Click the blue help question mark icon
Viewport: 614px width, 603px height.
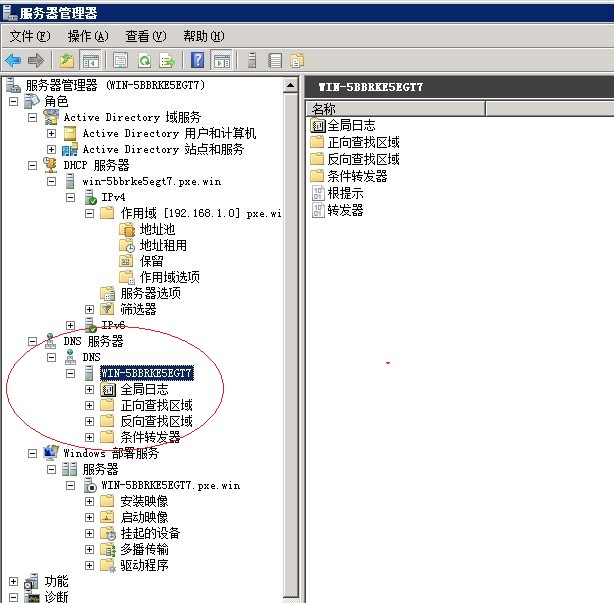(197, 61)
